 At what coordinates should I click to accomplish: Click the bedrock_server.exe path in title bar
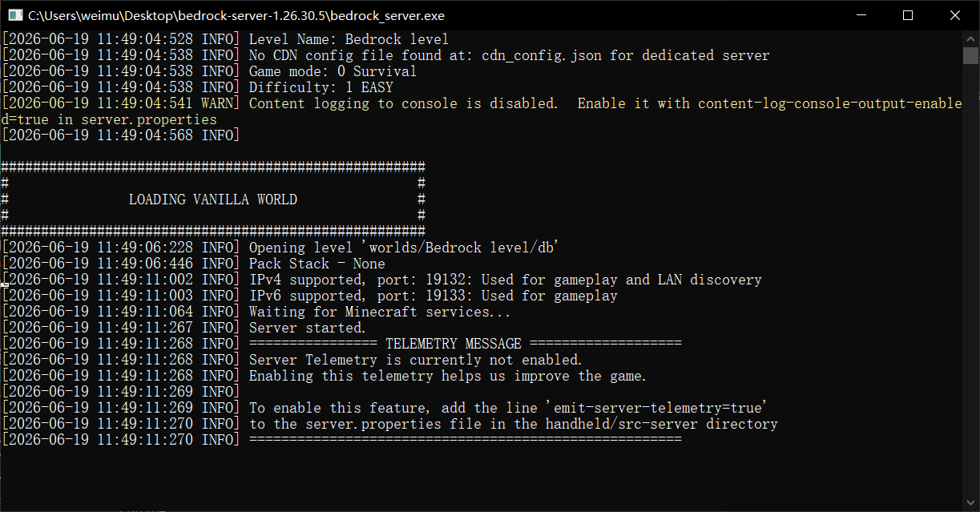tap(236, 15)
